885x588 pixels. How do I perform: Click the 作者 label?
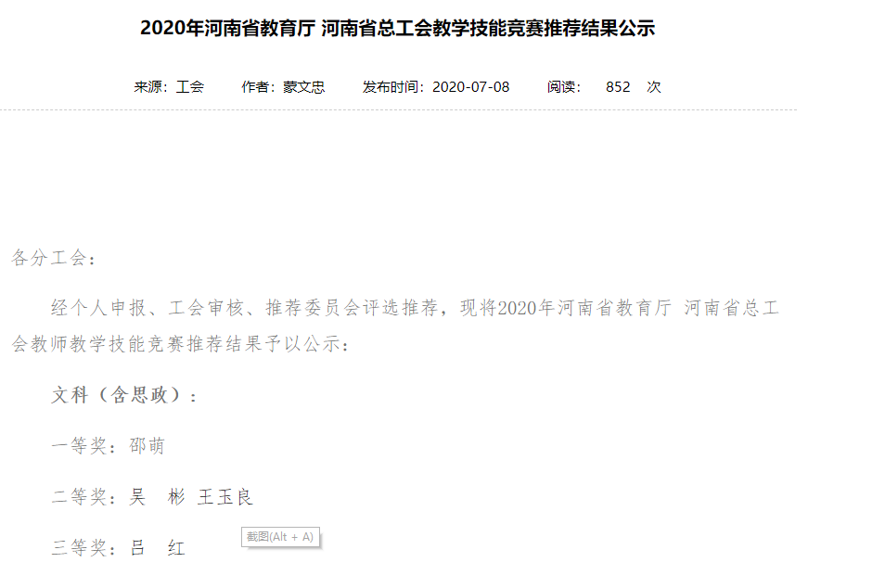pyautogui.click(x=257, y=87)
